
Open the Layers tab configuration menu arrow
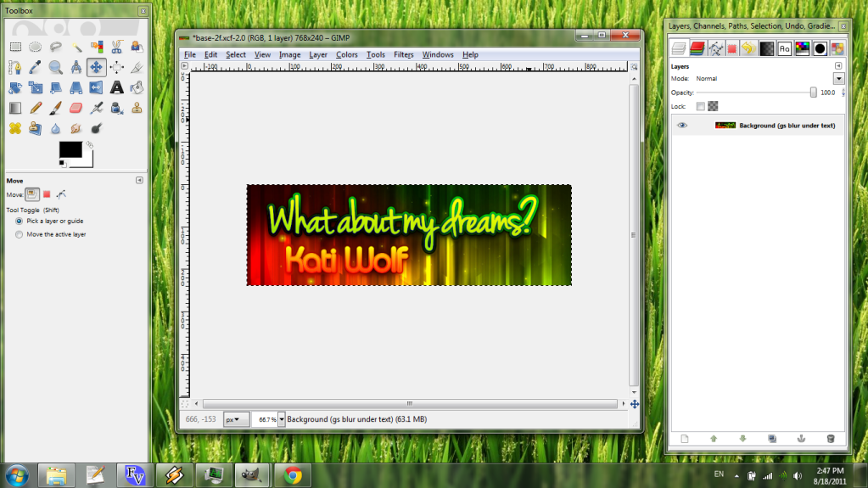[x=838, y=66]
